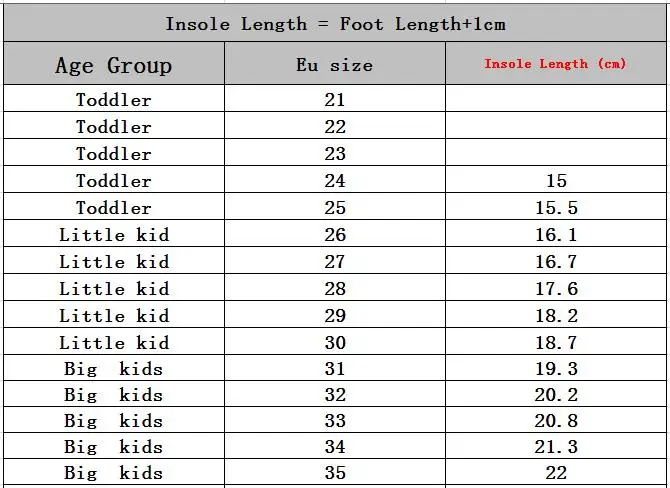Select the Eu size 33 cell
Screen dimensions: 670x488
point(335,421)
